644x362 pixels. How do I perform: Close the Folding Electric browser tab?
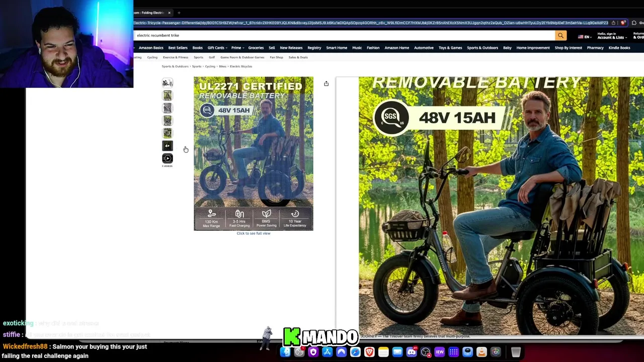(x=169, y=13)
